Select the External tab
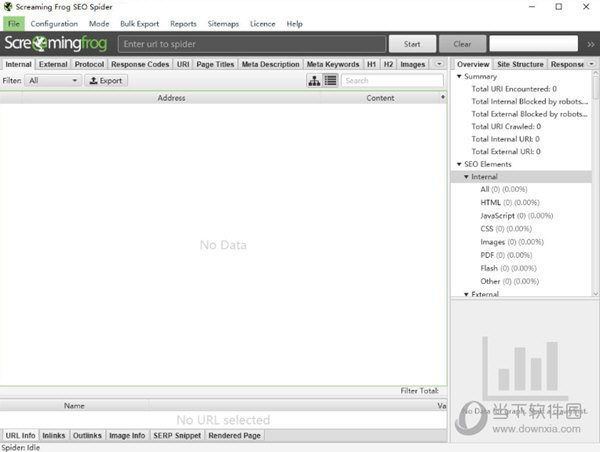This screenshot has width=600, height=452. (x=53, y=64)
